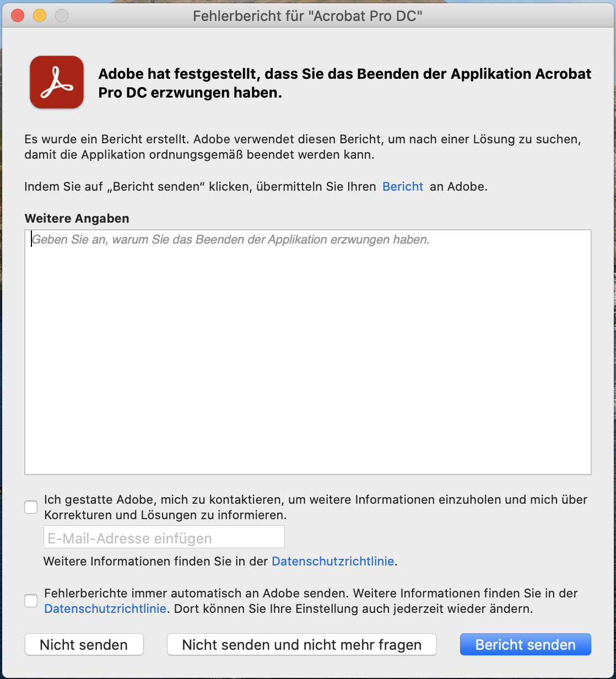
Task: Click the "Weitere Angaben" section label
Action: pos(76,218)
